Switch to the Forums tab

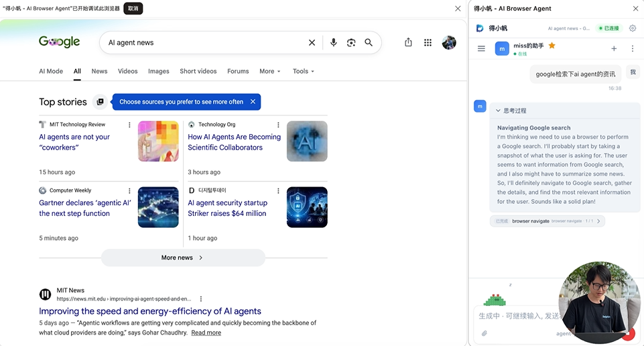click(238, 71)
